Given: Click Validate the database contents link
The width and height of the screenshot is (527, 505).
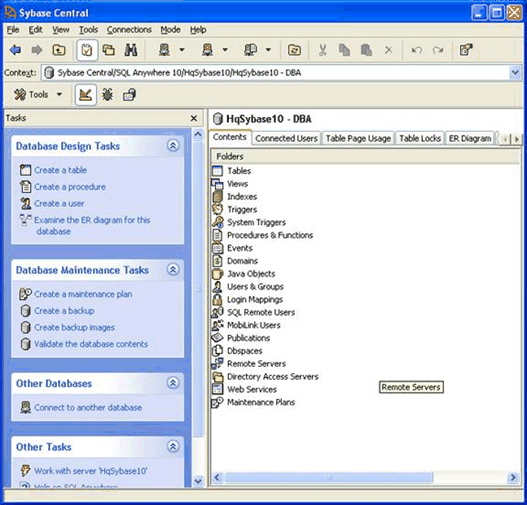Looking at the screenshot, I should point(91,344).
